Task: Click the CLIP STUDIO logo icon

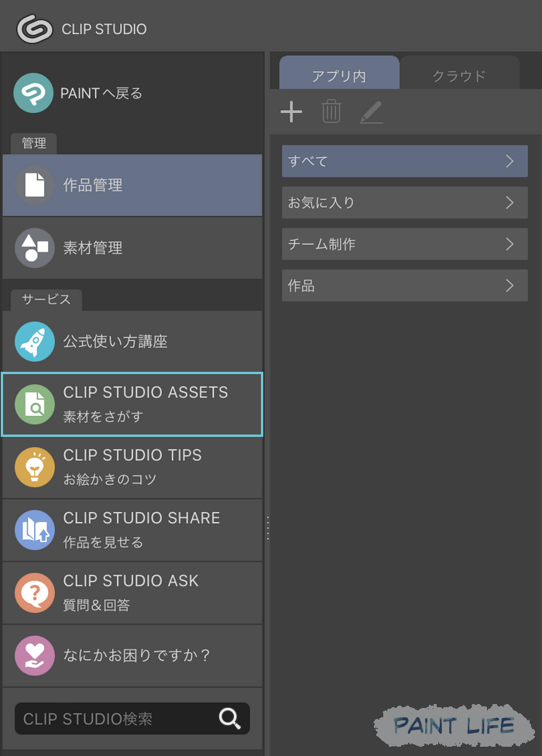Action: 33,29
